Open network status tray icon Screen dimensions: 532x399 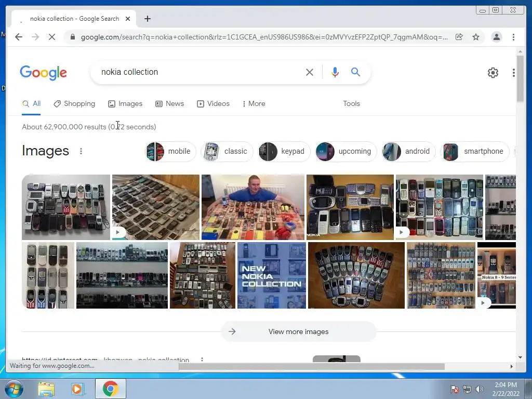pyautogui.click(x=467, y=389)
